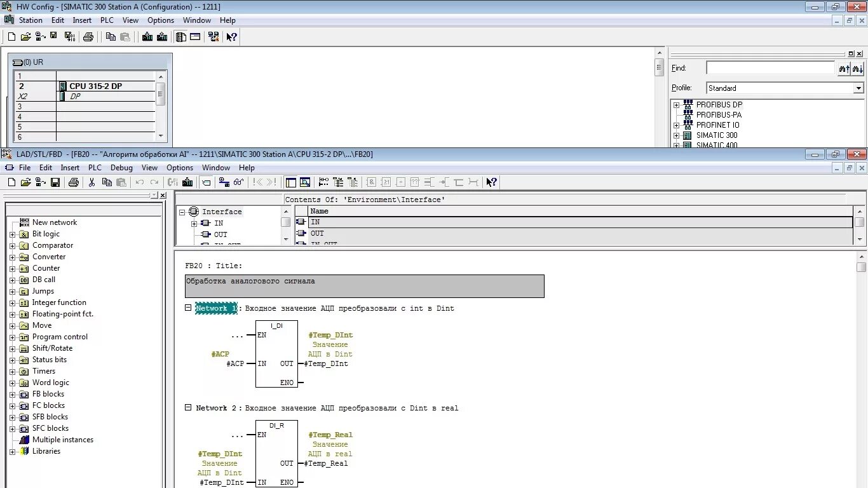Click the OR box (>=1) toolbar icon

pyautogui.click(x=386, y=182)
